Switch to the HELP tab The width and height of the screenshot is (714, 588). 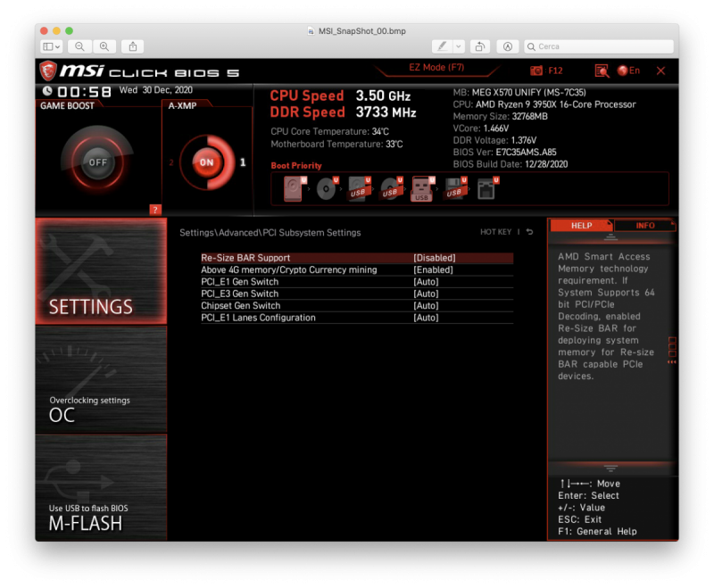(x=582, y=225)
